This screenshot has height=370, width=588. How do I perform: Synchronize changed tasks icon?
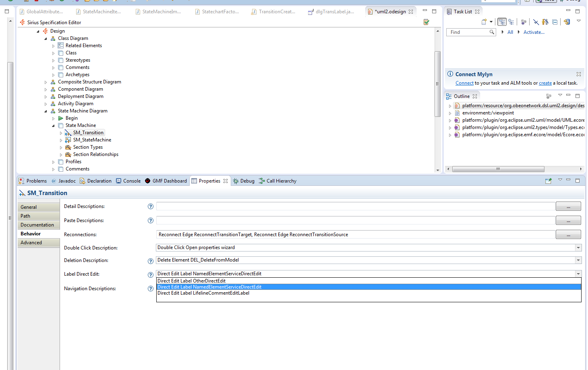point(567,22)
